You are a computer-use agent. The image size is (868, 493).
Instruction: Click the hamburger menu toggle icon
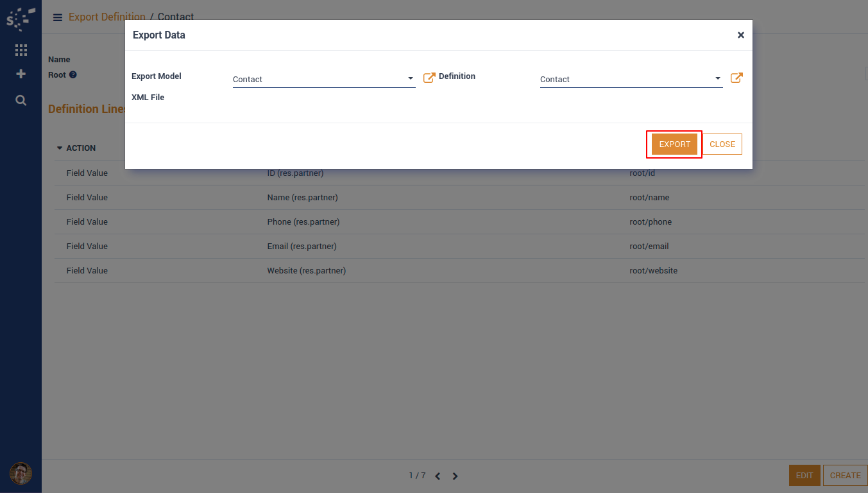point(58,17)
